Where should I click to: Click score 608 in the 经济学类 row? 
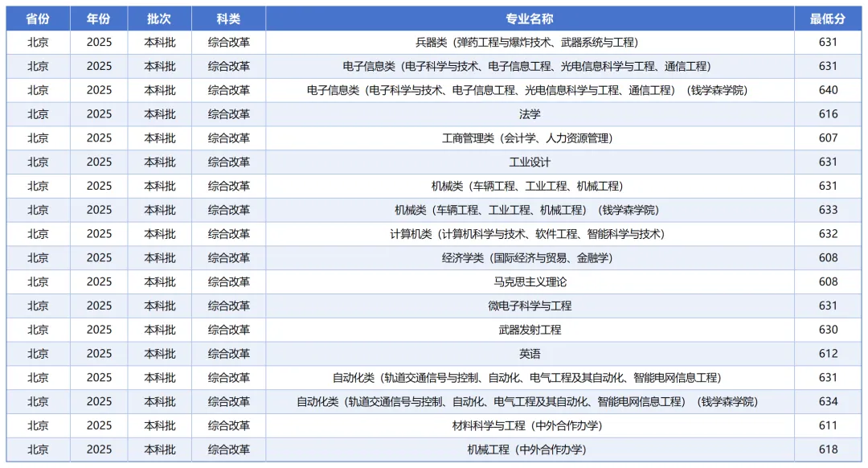click(828, 258)
